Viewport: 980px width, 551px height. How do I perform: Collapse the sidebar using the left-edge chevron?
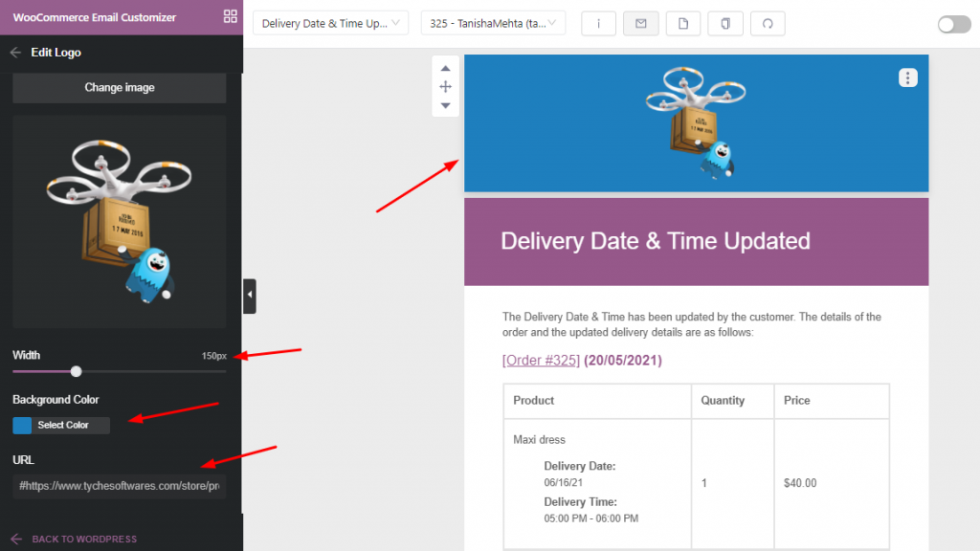(250, 296)
